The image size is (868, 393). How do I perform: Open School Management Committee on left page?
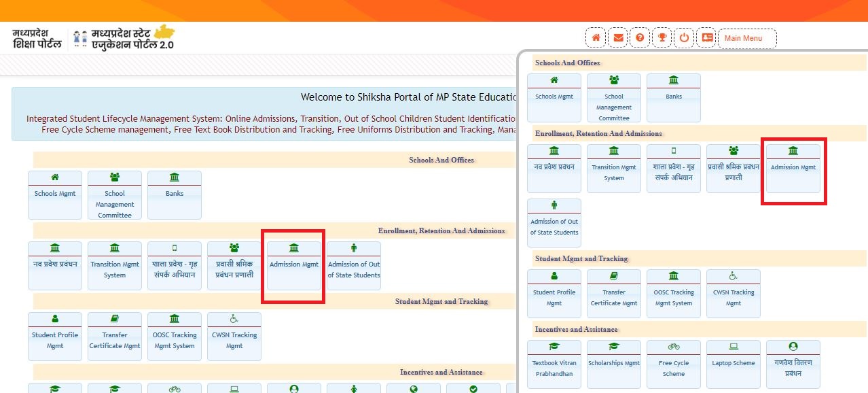point(115,195)
